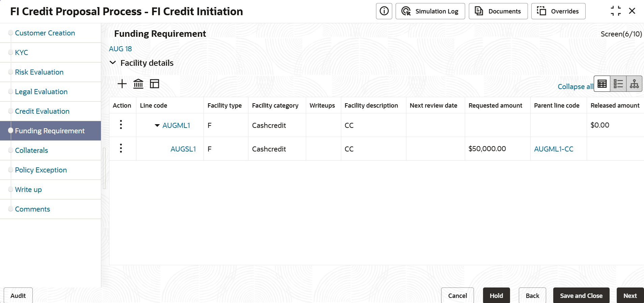Open actions menu for AUGML1 row

(x=121, y=125)
